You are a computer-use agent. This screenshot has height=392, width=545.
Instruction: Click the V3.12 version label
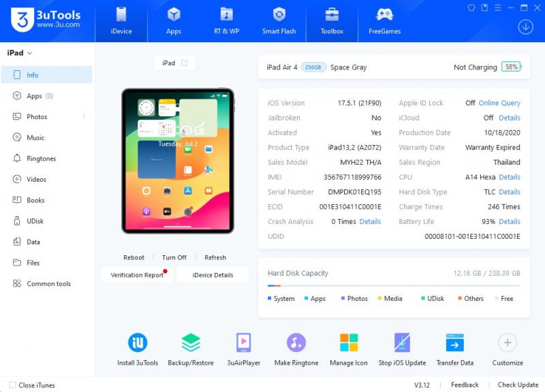(422, 385)
